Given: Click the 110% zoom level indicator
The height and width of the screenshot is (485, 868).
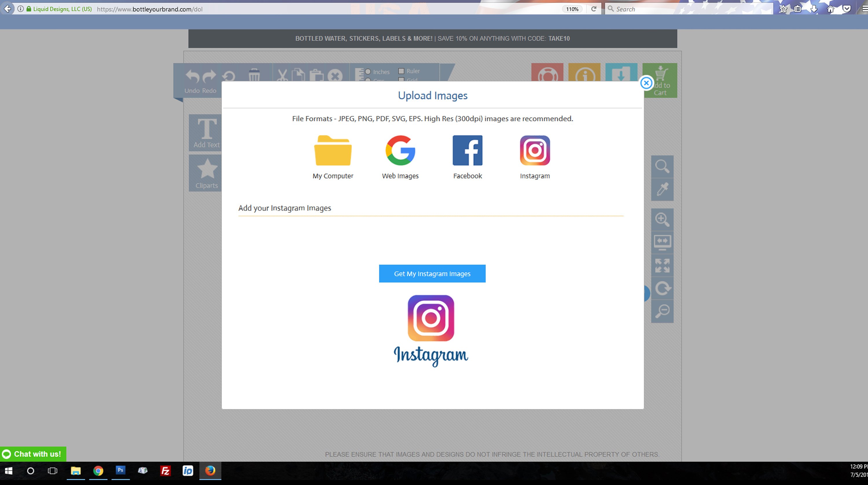Looking at the screenshot, I should pyautogui.click(x=572, y=9).
